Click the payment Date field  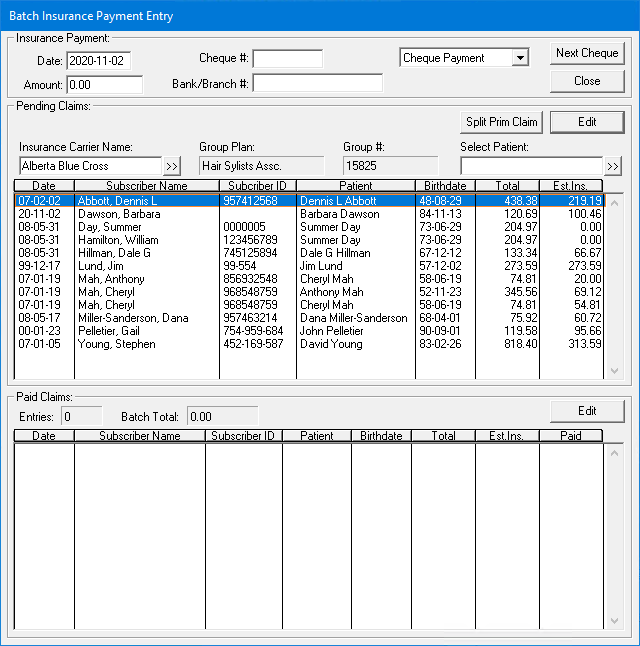(98, 62)
